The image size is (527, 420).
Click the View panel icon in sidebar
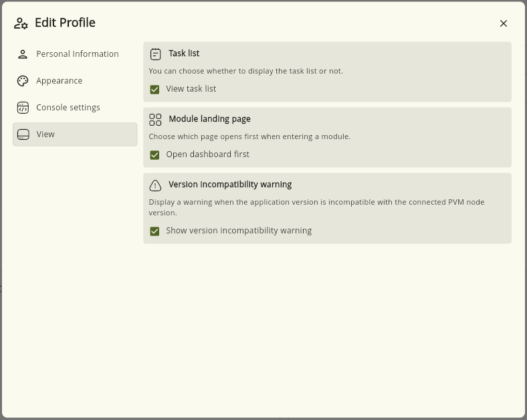point(23,134)
